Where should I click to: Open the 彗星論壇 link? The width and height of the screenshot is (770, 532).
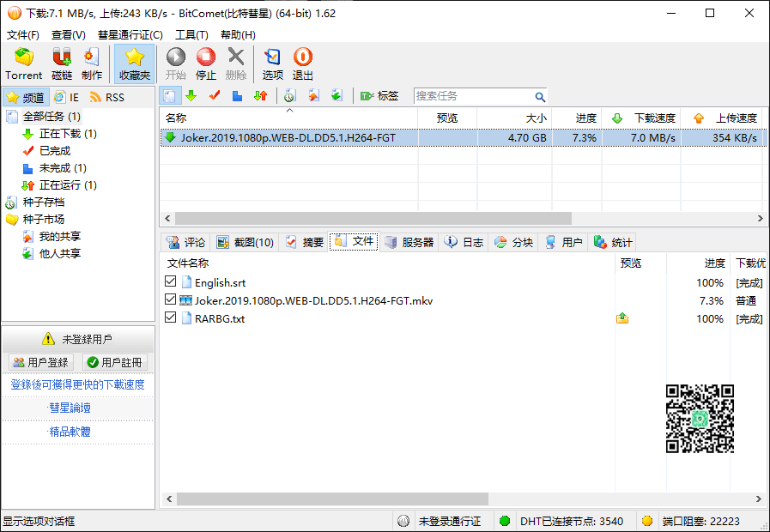(x=70, y=408)
